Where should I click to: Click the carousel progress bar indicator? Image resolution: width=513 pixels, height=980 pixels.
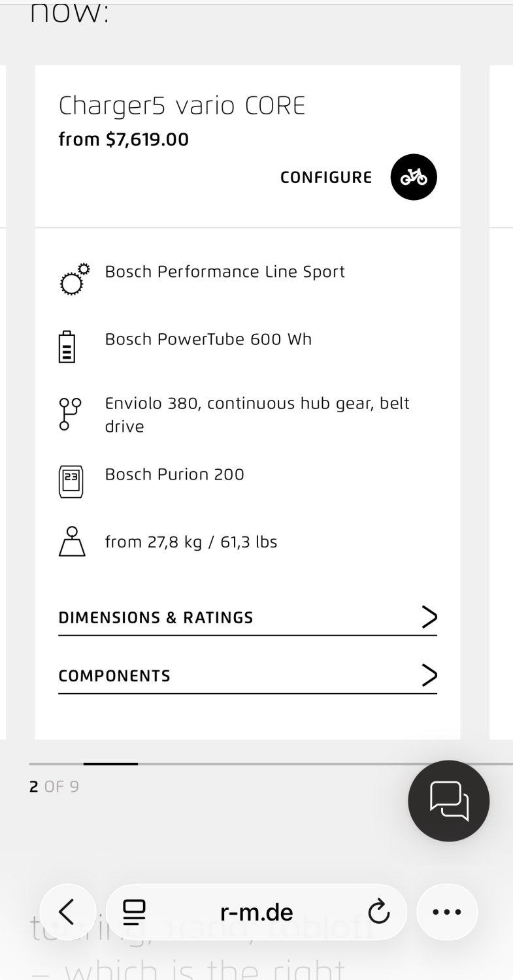coord(110,763)
